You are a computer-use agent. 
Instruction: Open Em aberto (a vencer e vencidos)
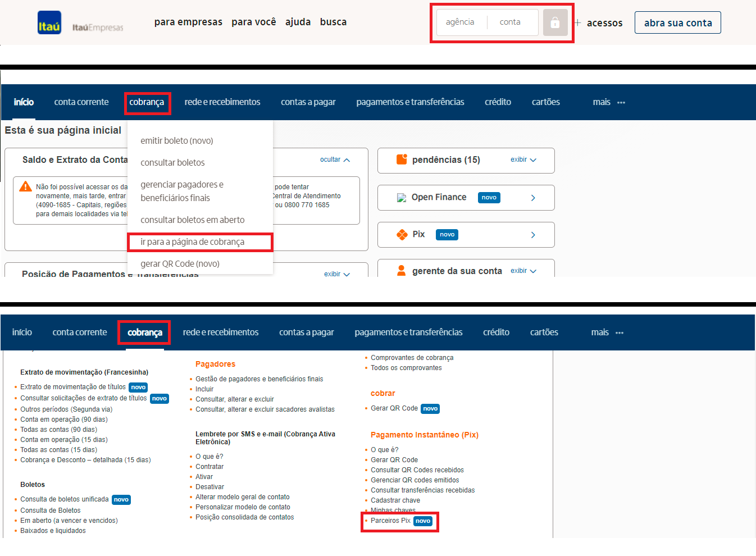point(69,521)
